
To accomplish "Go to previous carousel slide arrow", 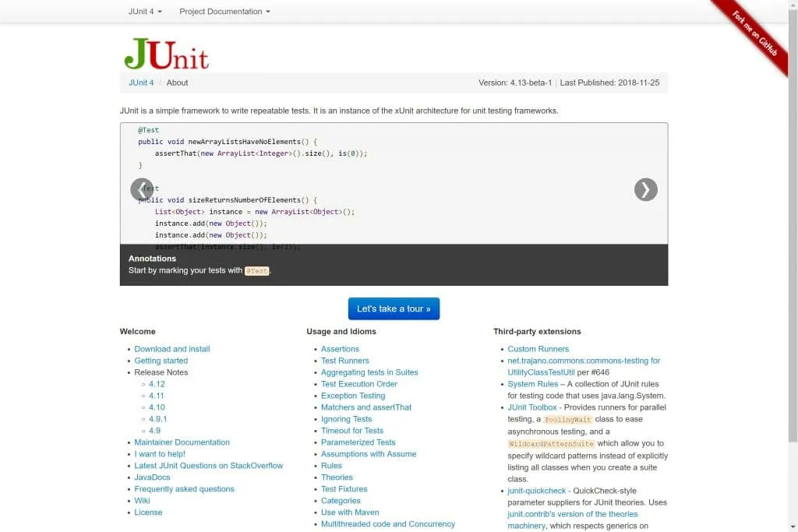I will [142, 190].
